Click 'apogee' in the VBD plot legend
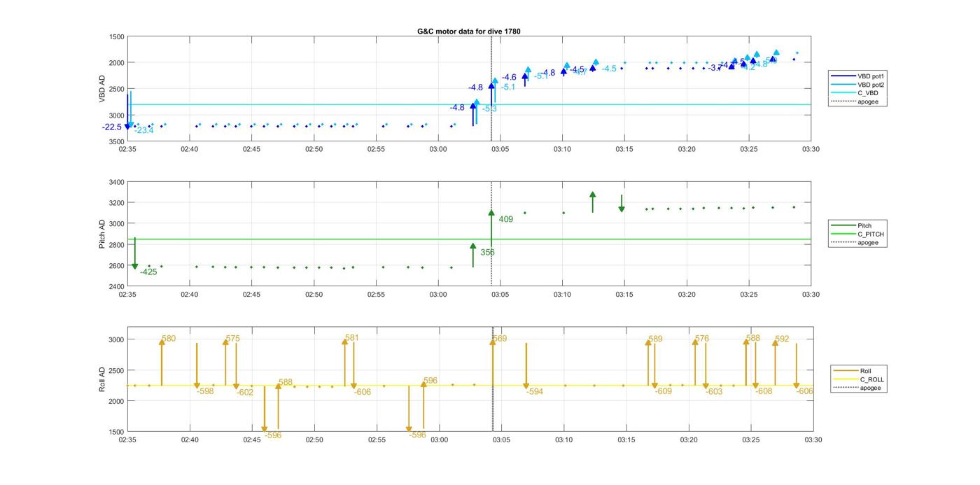Screen dimensions: 980x485 coord(868,101)
